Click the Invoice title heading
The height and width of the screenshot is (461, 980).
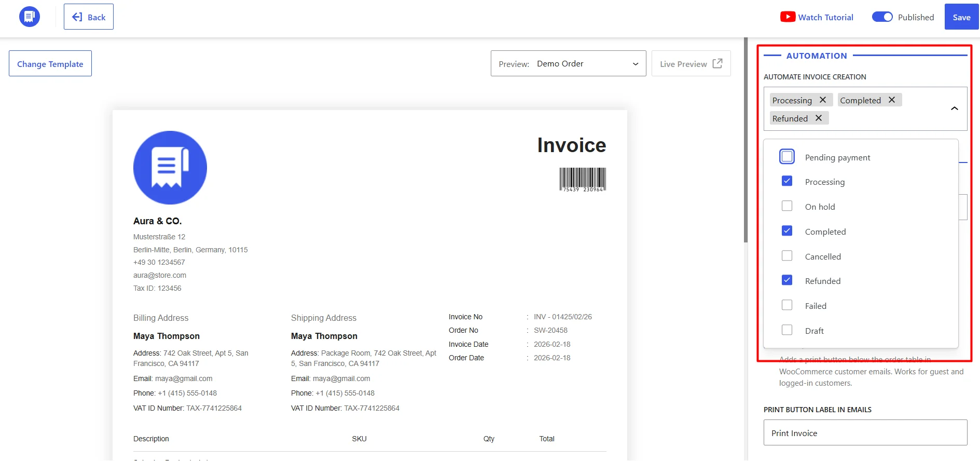point(572,145)
